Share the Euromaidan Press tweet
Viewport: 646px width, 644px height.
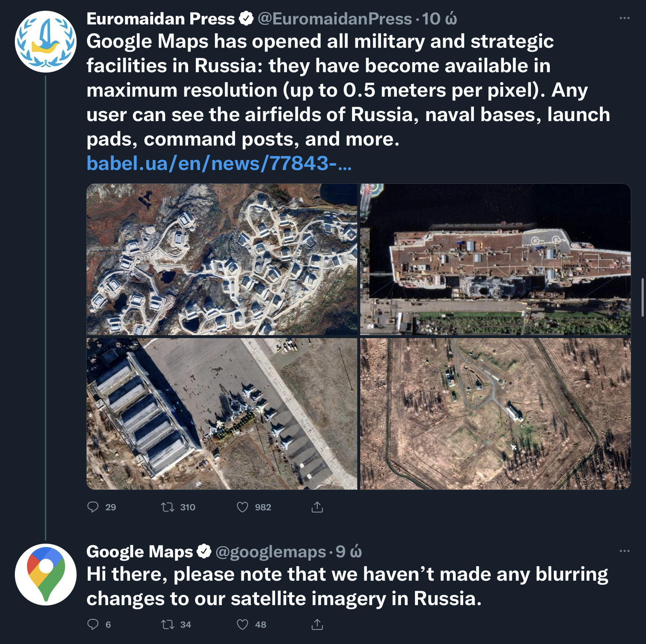point(317,507)
